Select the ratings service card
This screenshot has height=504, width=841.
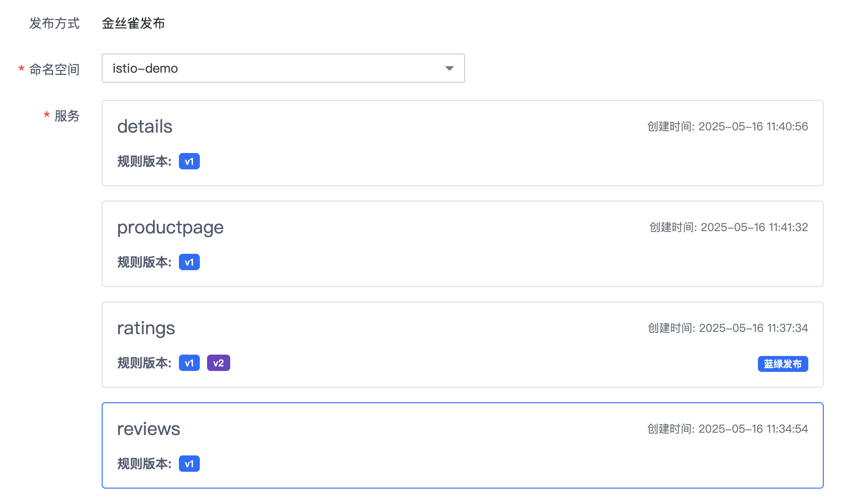point(462,345)
